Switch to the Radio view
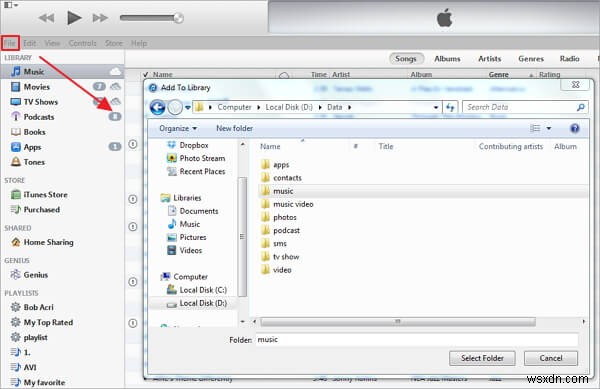This screenshot has height=389, width=600. click(x=569, y=59)
